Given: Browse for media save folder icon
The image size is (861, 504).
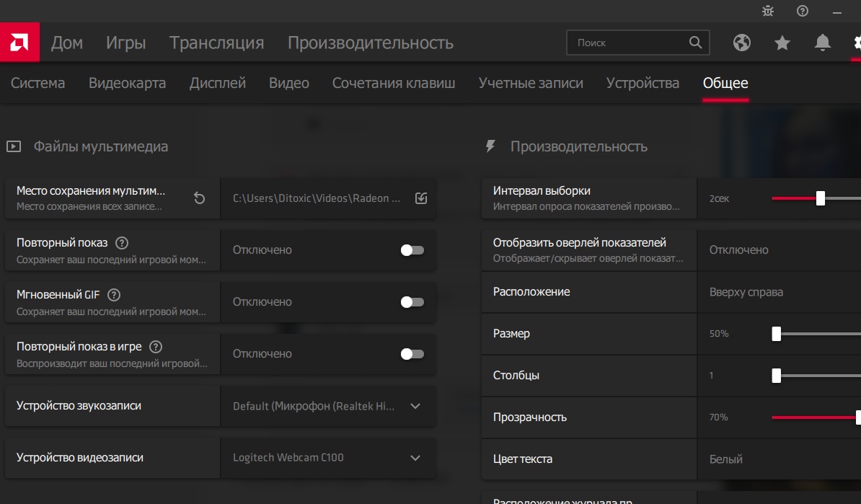Looking at the screenshot, I should pyautogui.click(x=421, y=198).
